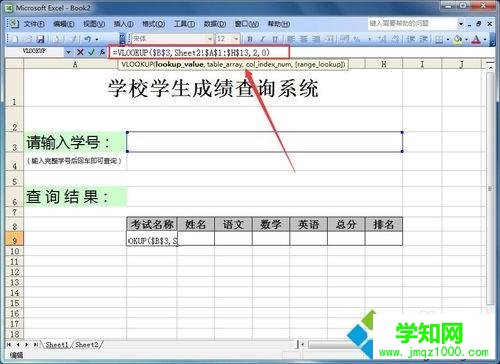Image resolution: width=500 pixels, height=364 pixels.
Task: Open the 帮助(H) menu
Action: coord(279,24)
